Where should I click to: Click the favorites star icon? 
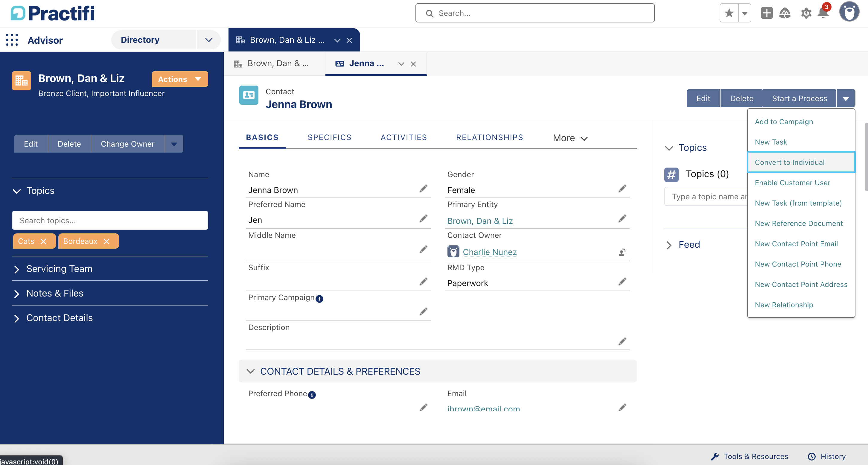729,13
